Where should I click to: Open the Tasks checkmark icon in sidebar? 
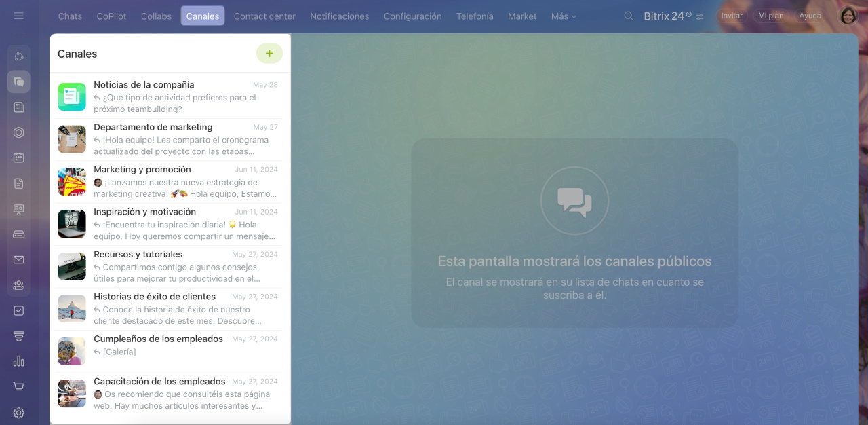pos(19,310)
